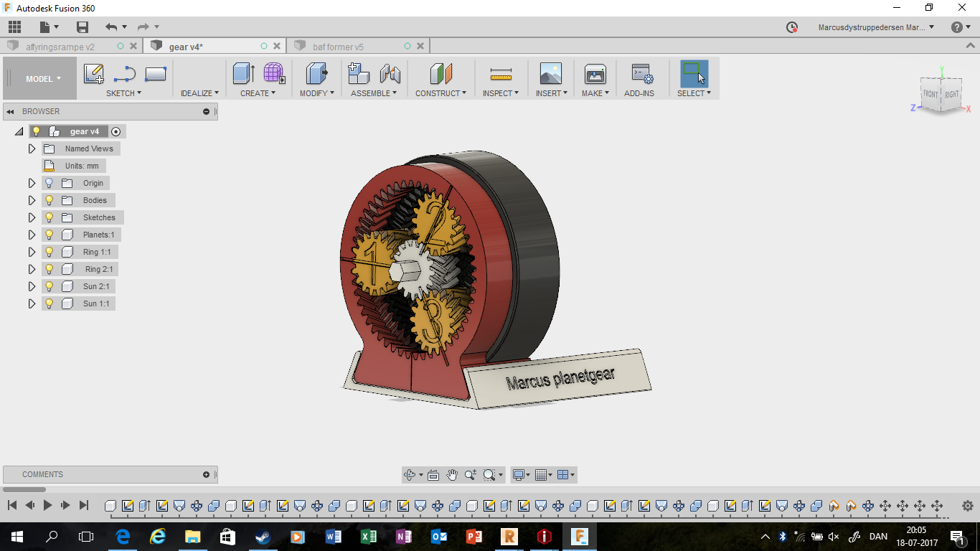Viewport: 980px width, 551px height.
Task: Open the Job Status clock icon
Action: pos(792,27)
